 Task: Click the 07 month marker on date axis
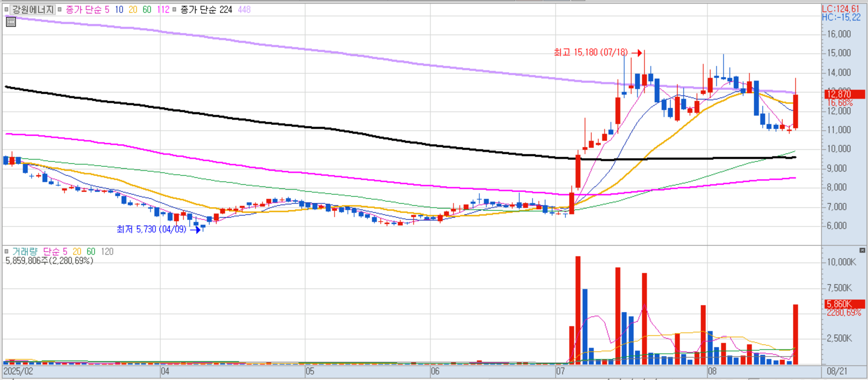click(x=560, y=372)
